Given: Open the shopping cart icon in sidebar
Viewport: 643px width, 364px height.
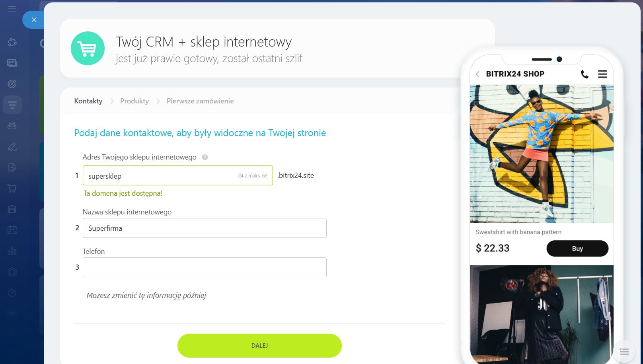Looking at the screenshot, I should tap(12, 188).
